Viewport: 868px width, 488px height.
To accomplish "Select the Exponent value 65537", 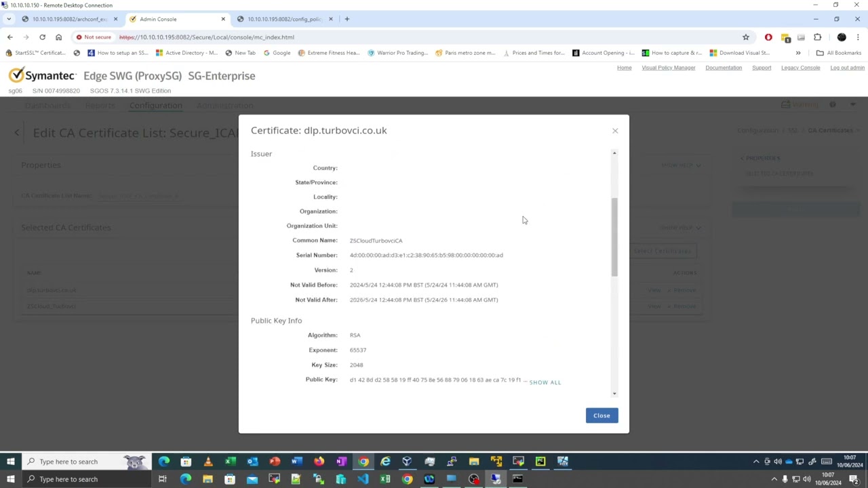I will coord(357,350).
